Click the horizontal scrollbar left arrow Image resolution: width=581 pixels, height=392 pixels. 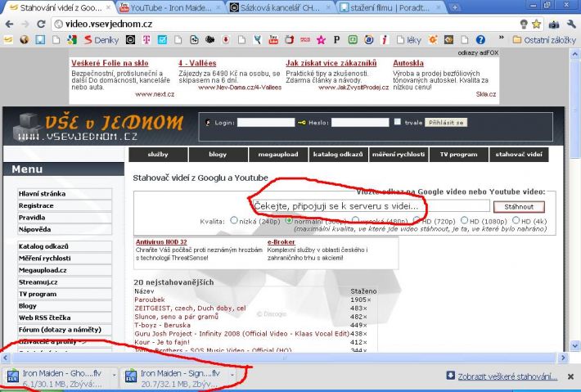tap(6, 358)
